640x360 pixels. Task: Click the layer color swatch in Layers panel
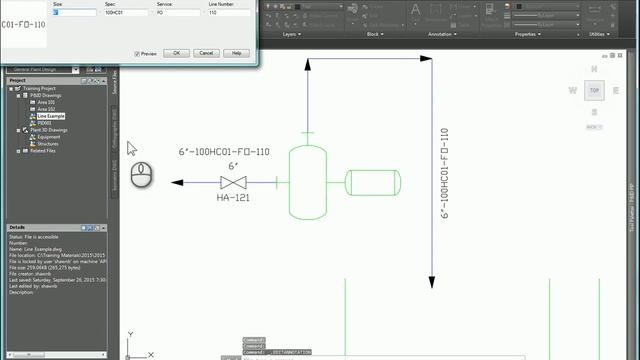(298, 7)
